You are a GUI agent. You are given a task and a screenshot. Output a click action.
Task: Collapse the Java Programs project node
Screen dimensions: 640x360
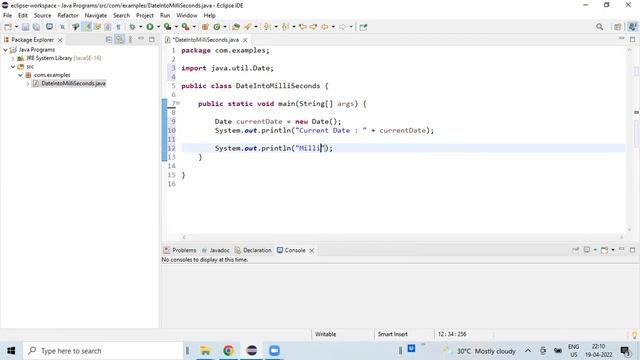(5, 49)
